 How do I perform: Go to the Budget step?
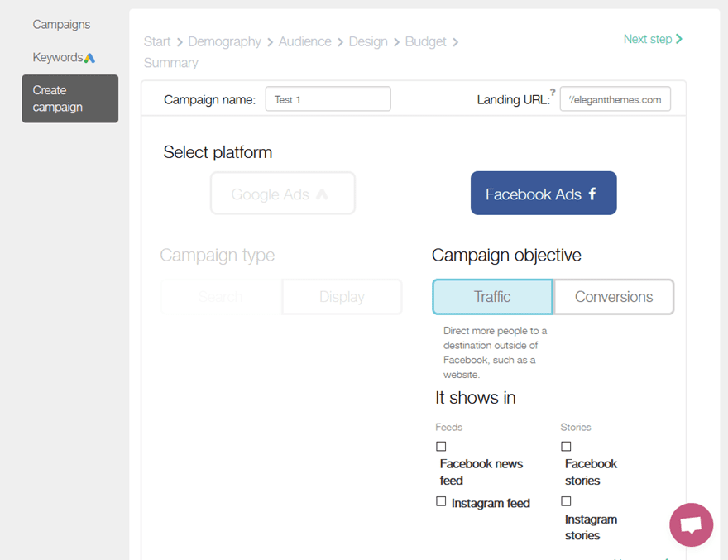click(x=425, y=41)
